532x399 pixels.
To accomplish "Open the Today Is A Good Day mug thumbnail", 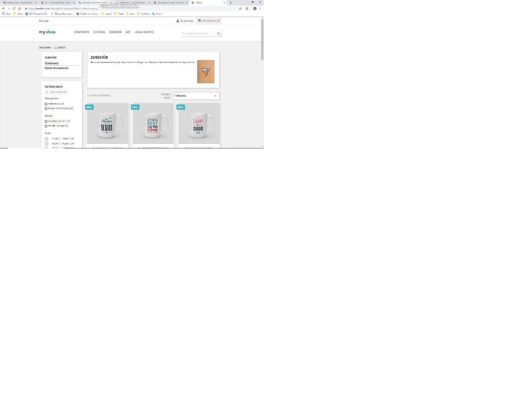I will click(199, 123).
